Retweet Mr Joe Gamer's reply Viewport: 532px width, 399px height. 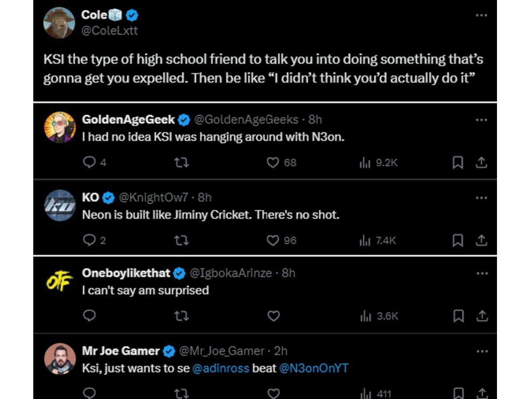(x=181, y=392)
